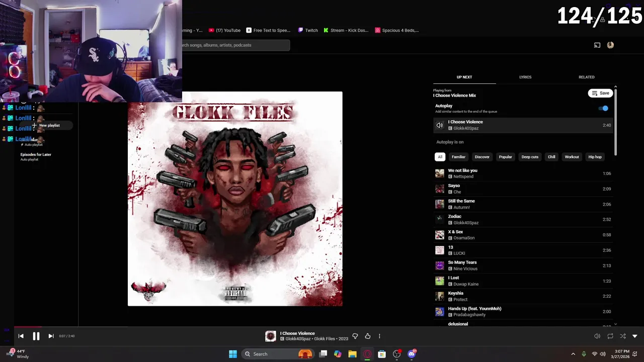Play Hands Up feat. YounnMoh thumbnail
The image size is (644, 362).
tap(440, 312)
